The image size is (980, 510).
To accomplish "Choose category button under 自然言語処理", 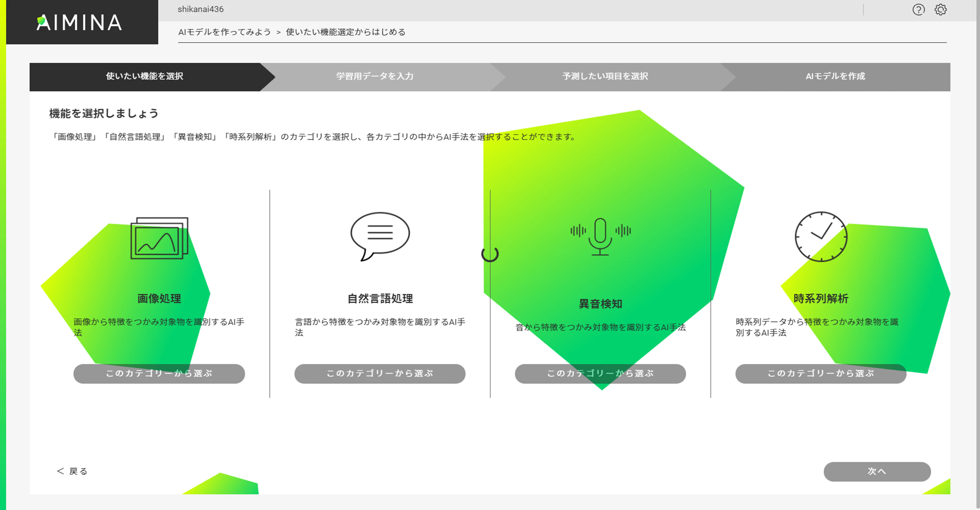I will point(380,373).
